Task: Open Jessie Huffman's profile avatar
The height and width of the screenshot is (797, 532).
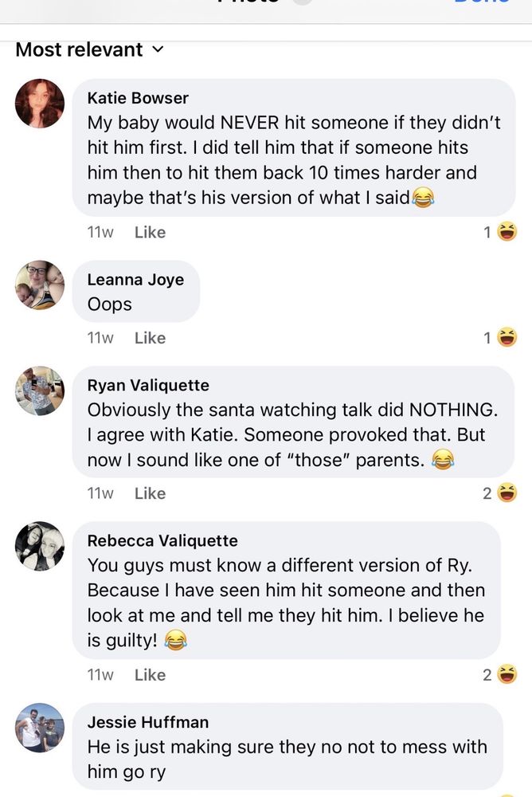Action: pos(40,728)
